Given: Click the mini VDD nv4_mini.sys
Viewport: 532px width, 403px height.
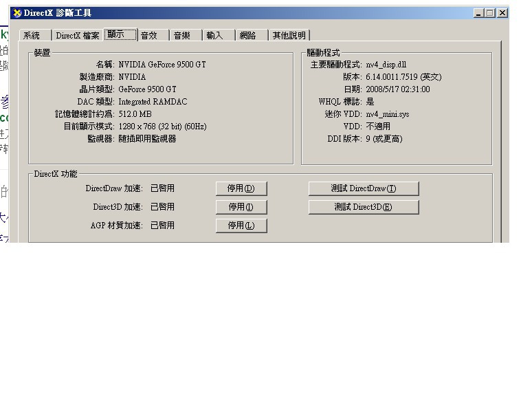Looking at the screenshot, I should pos(388,114).
